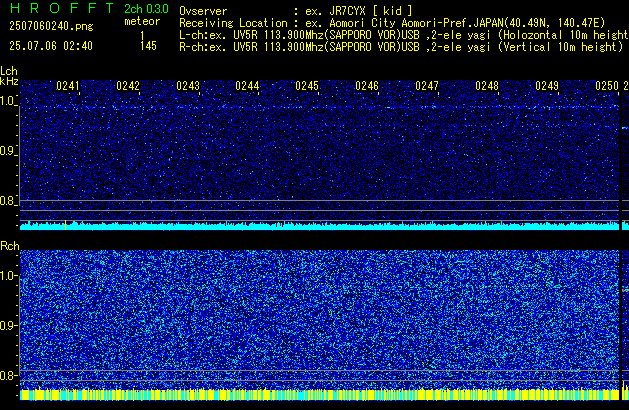
Task: Click the 0249 time marker
Action: click(x=547, y=86)
